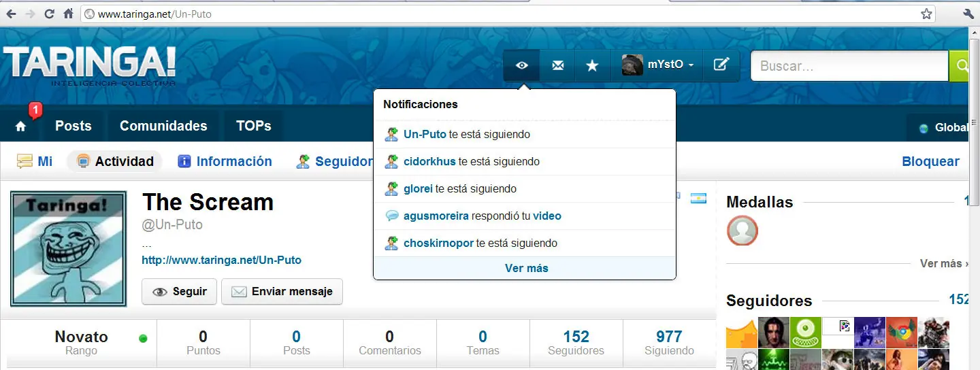Image resolution: width=980 pixels, height=370 pixels.
Task: Switch to the Actividad profile tab
Action: [x=115, y=161]
